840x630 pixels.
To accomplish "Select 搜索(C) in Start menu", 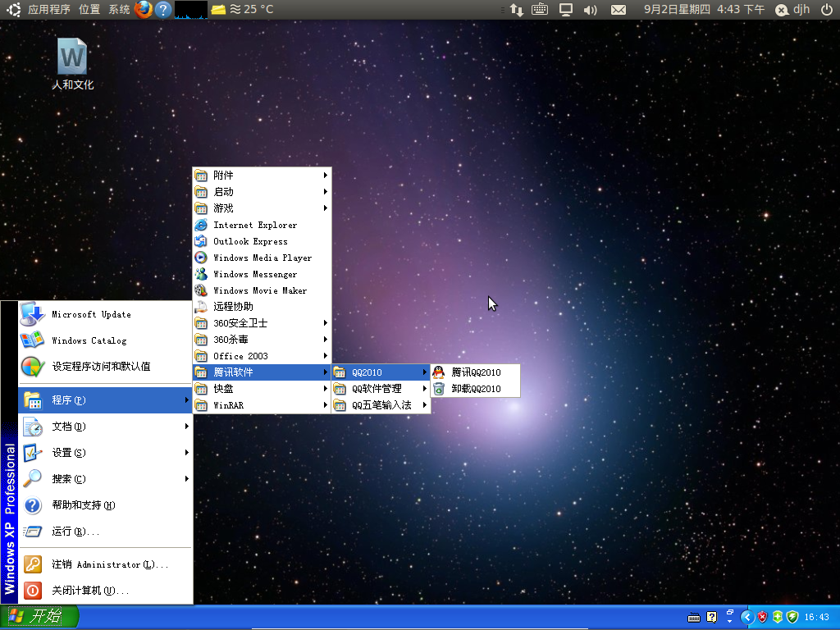I will click(105, 479).
